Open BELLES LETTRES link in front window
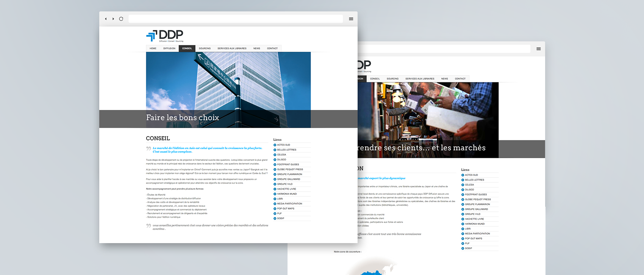 click(x=287, y=150)
